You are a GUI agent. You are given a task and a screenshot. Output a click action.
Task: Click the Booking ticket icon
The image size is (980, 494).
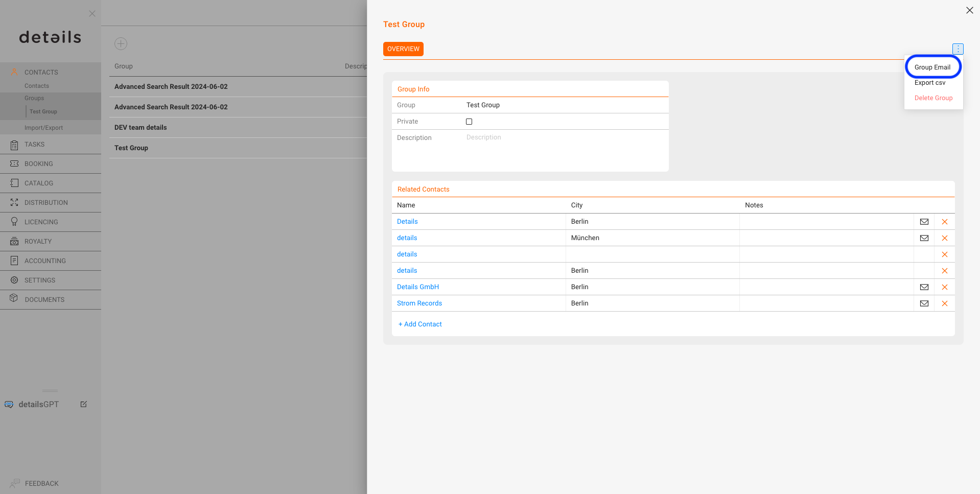pos(14,163)
